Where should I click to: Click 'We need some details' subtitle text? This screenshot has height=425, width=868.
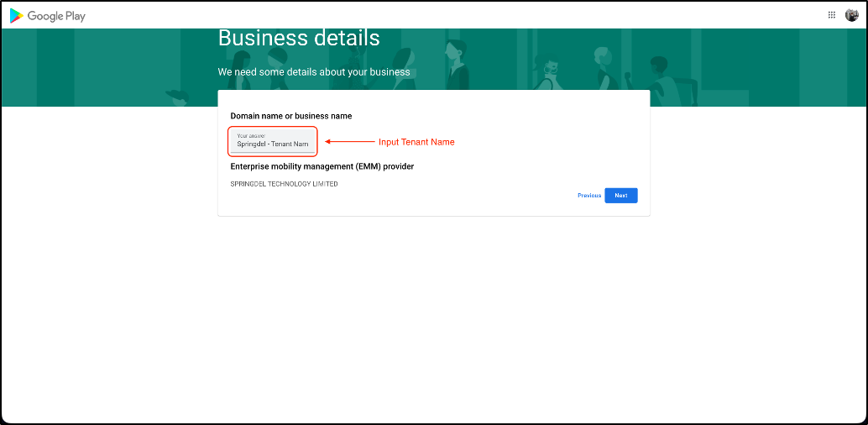pos(313,72)
